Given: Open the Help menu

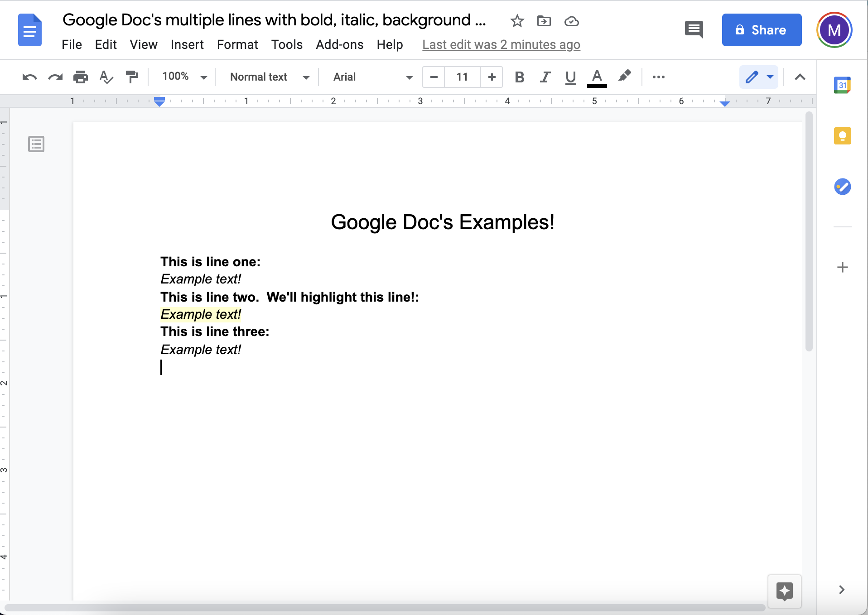Looking at the screenshot, I should [390, 44].
